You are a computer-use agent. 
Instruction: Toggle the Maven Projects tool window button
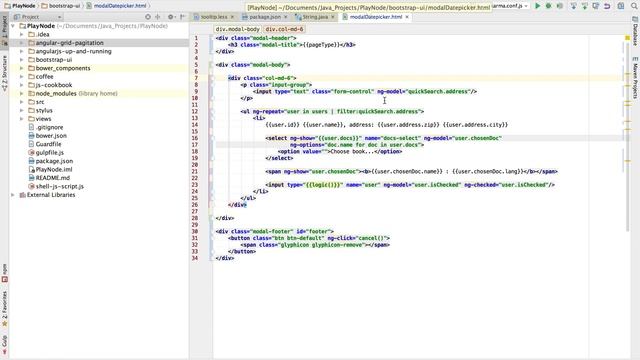(635, 78)
